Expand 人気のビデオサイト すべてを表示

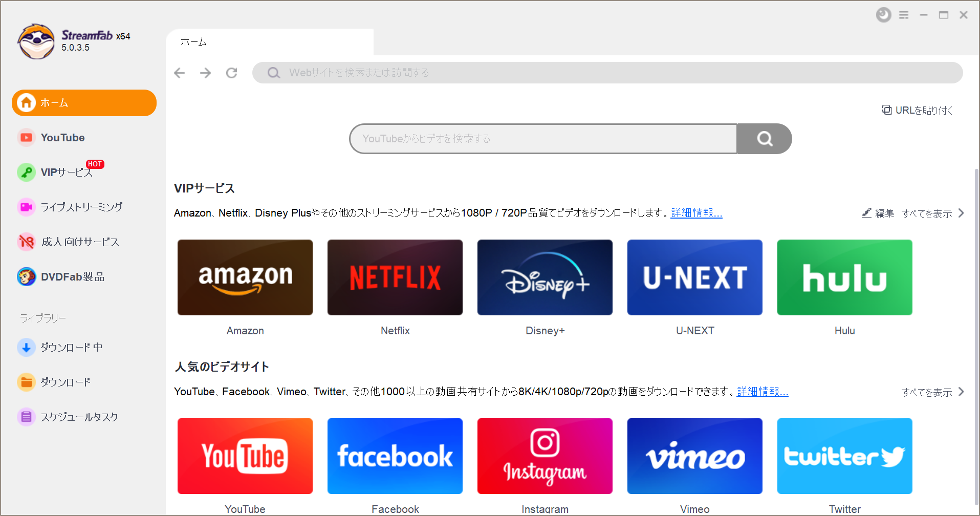point(933,392)
